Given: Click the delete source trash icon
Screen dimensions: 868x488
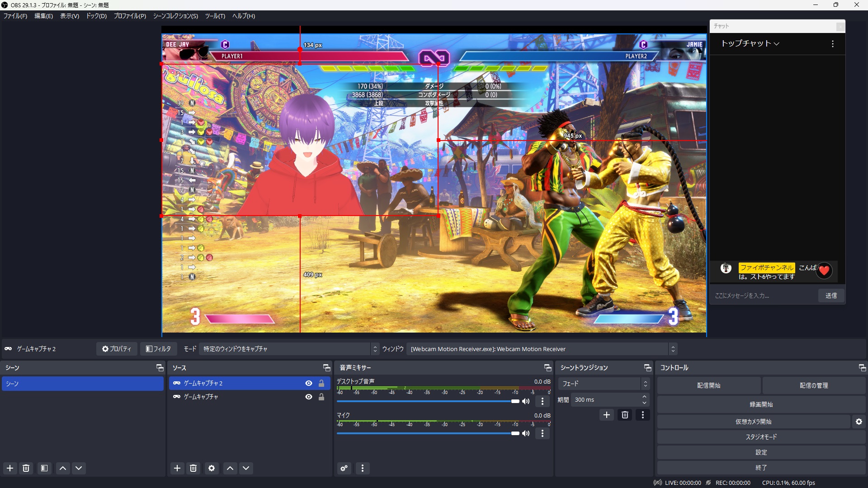Looking at the screenshot, I should (x=193, y=469).
